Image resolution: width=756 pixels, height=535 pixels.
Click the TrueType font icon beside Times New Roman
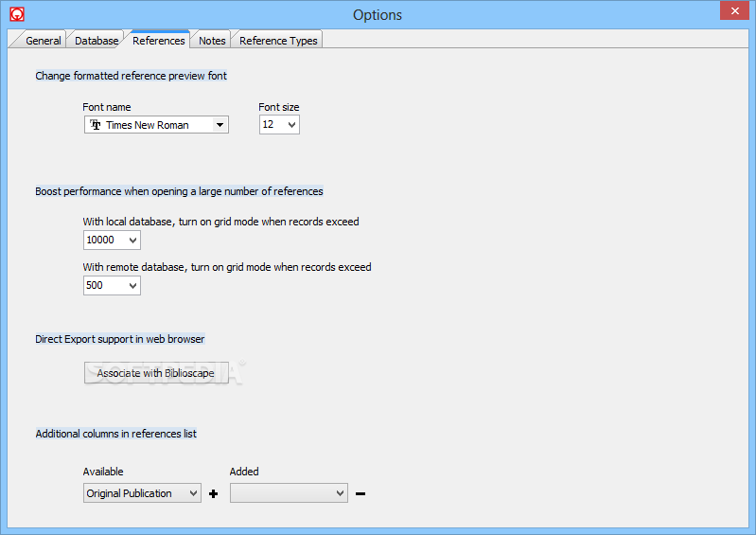pos(96,125)
